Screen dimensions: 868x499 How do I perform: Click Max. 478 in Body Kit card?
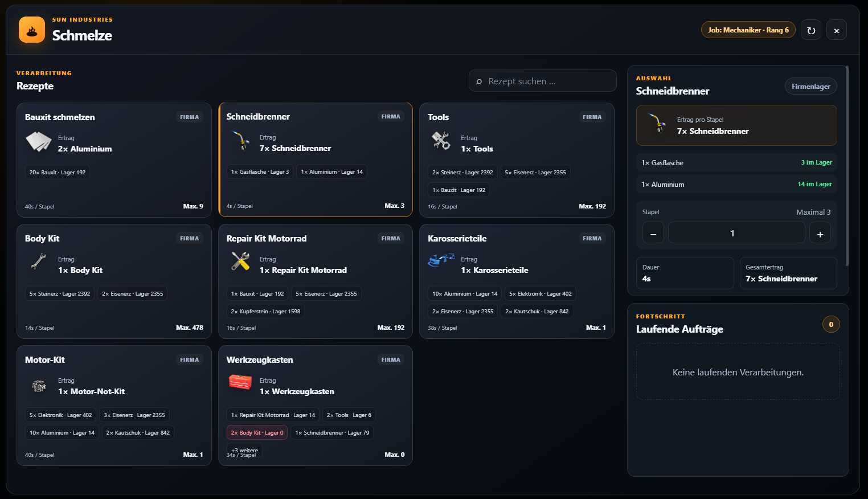click(190, 328)
